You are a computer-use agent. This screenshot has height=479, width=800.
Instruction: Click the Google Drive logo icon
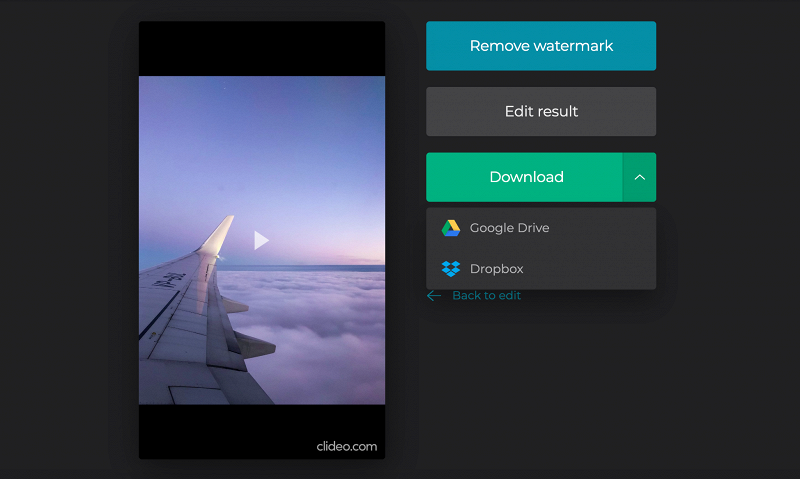click(x=451, y=228)
